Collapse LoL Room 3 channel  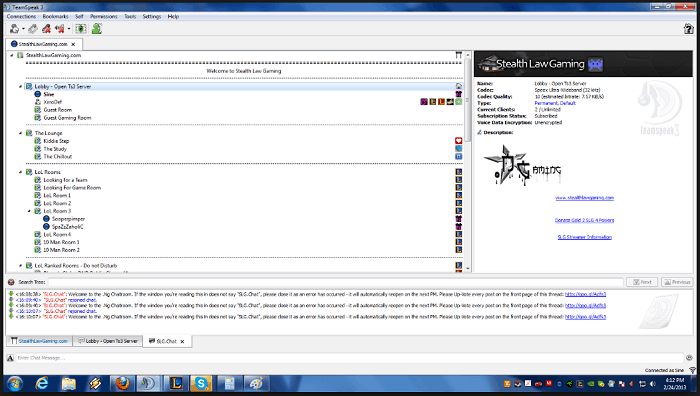29,211
